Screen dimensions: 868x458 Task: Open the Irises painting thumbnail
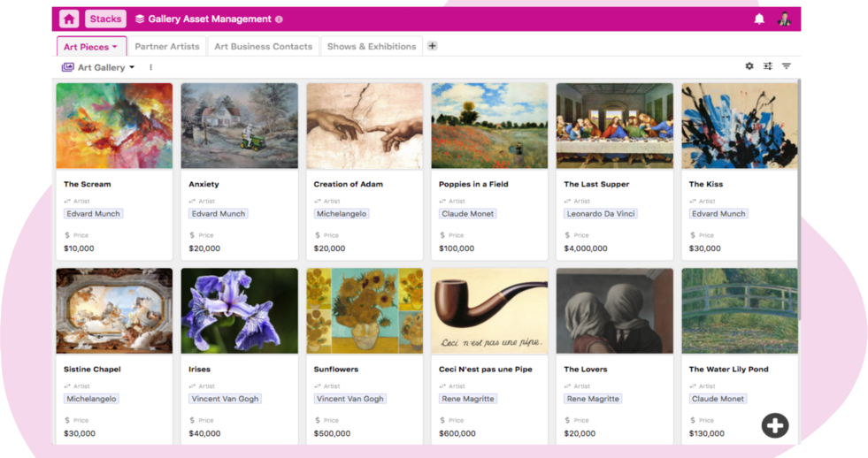click(x=239, y=311)
